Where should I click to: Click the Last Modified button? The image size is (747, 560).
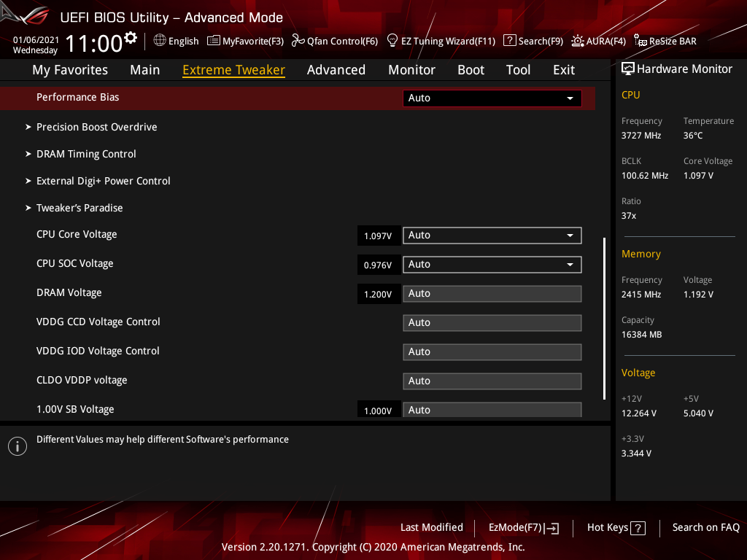click(432, 528)
